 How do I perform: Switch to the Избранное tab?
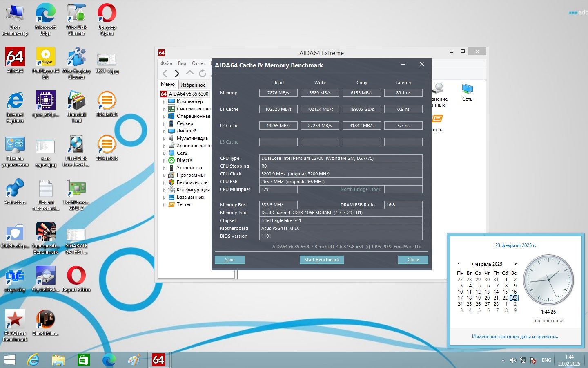[193, 85]
